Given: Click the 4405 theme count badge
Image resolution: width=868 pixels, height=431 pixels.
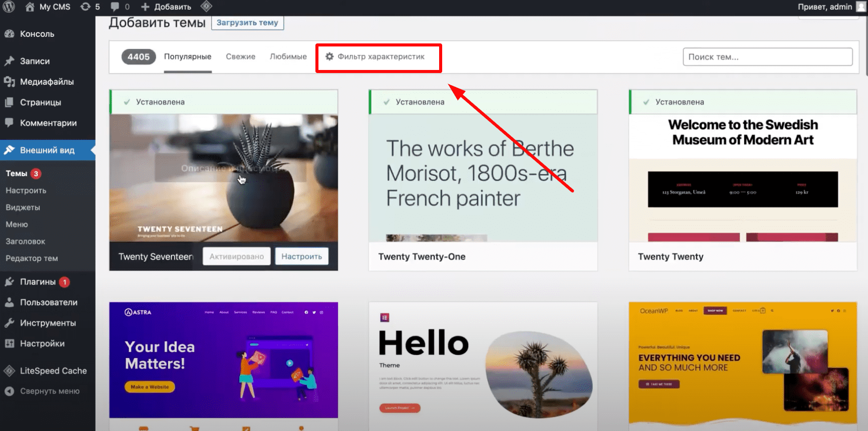Looking at the screenshot, I should click(139, 57).
